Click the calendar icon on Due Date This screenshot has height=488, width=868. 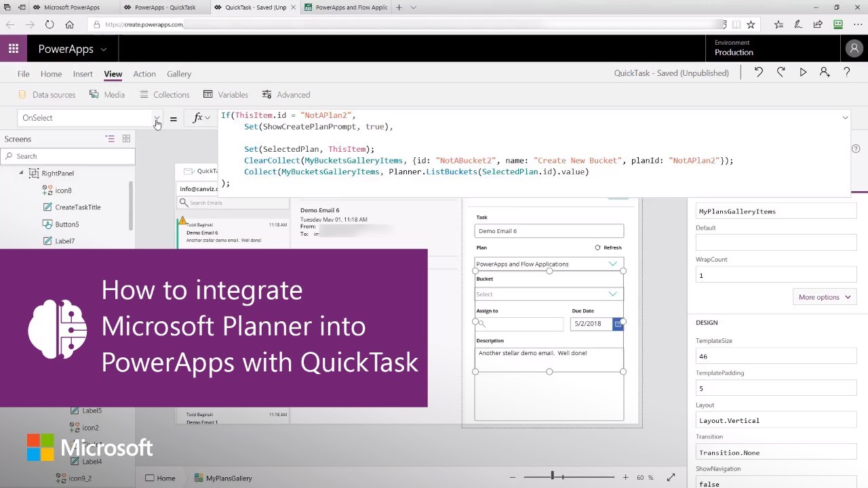click(x=618, y=324)
